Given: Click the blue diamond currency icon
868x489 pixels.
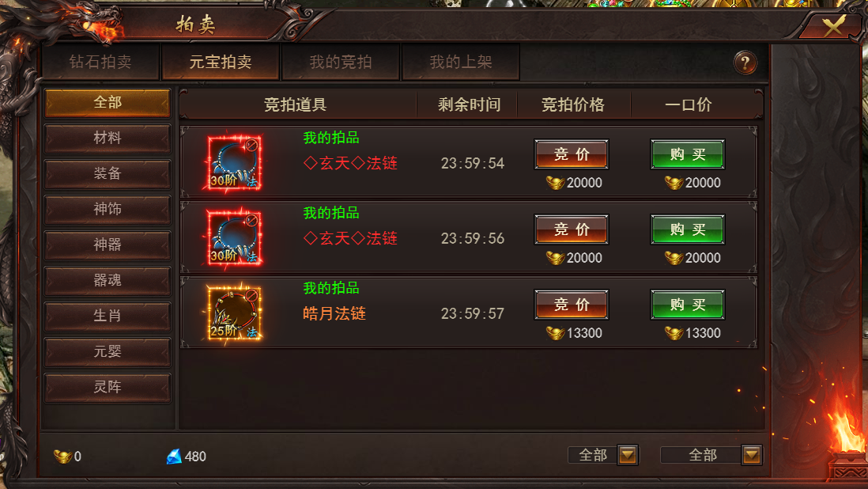Looking at the screenshot, I should tap(174, 457).
